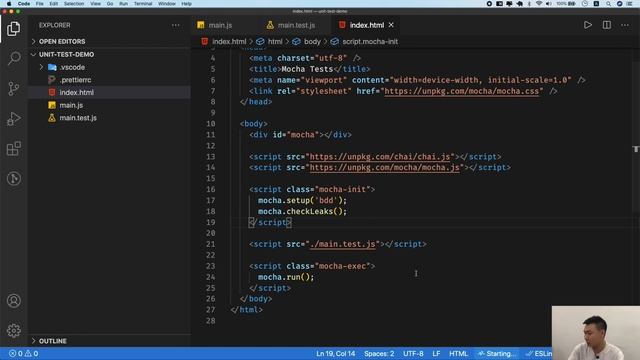This screenshot has width=640, height=360.
Task: Click the Explorer more actions ellipsis
Action: click(x=176, y=25)
